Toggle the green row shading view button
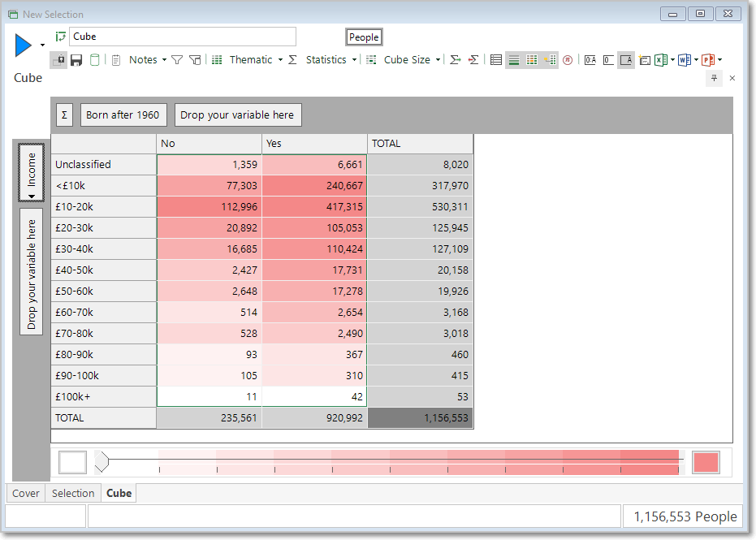This screenshot has height=540, width=756. pos(514,60)
